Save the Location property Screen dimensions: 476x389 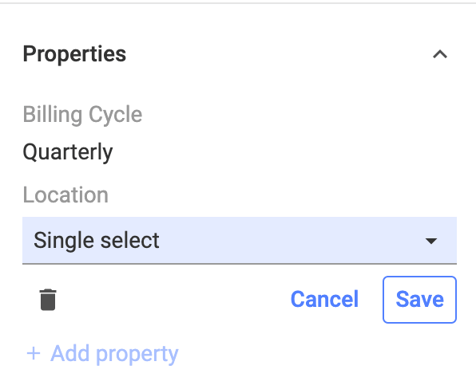click(419, 299)
